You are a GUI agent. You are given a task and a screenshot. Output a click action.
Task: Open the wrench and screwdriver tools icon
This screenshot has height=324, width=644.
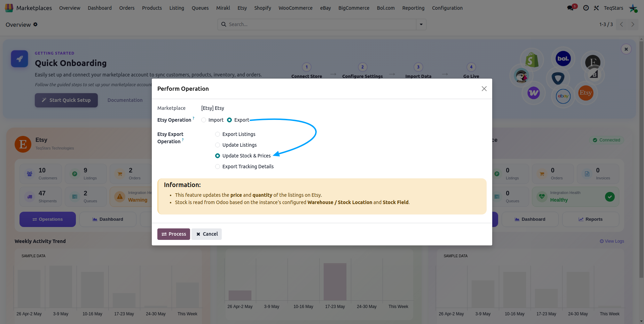tap(596, 8)
